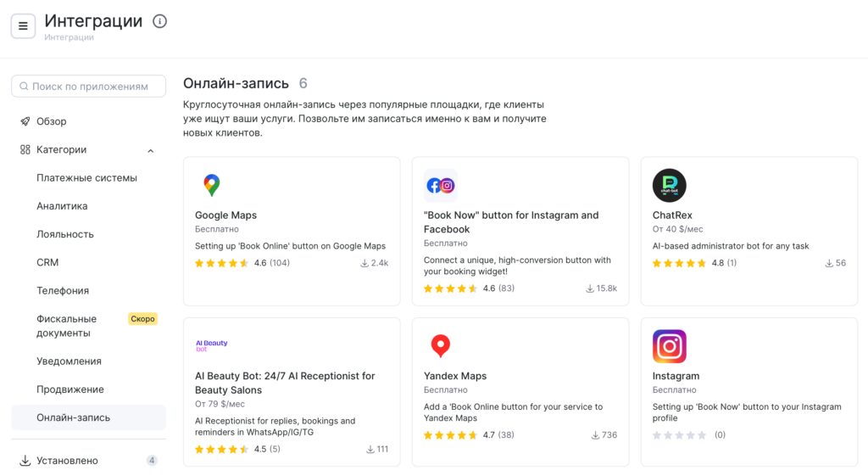Click the AI Beauty bot logo
Image resolution: width=868 pixels, height=476 pixels.
tap(212, 345)
